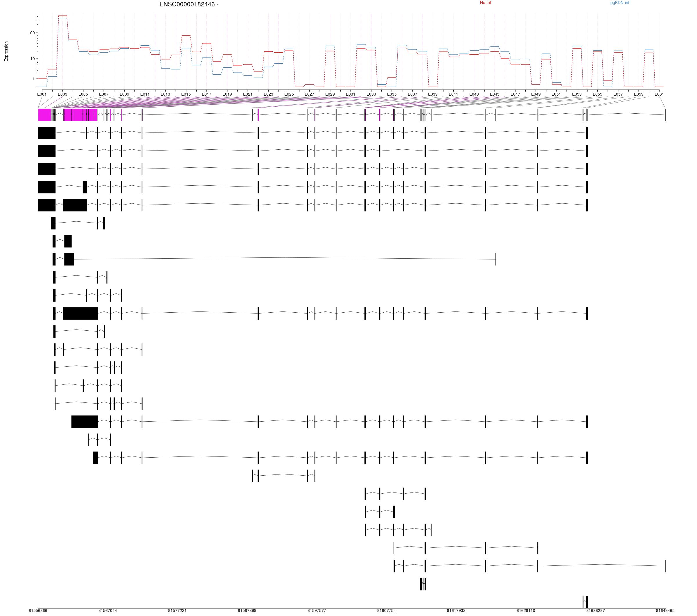Click exon label E039

point(433,94)
